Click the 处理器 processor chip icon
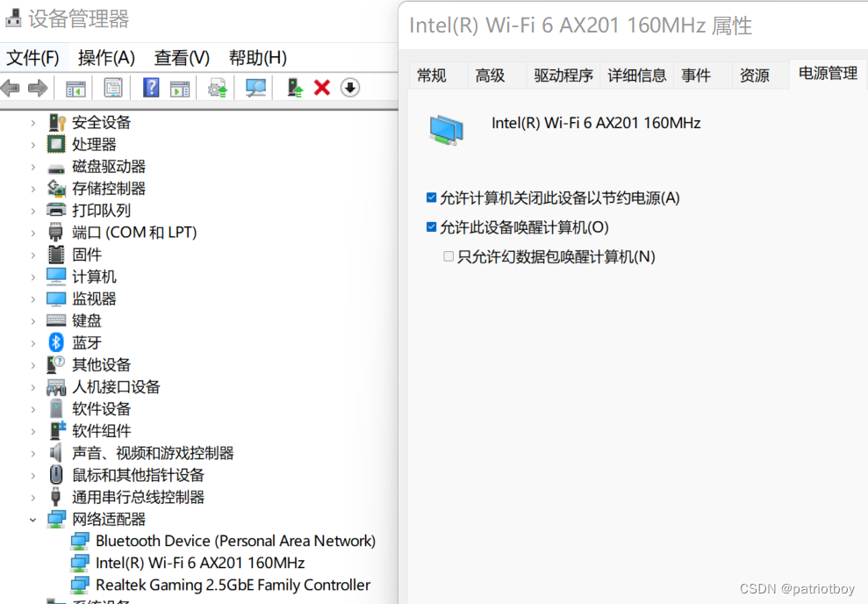Image resolution: width=868 pixels, height=604 pixels. (56, 145)
